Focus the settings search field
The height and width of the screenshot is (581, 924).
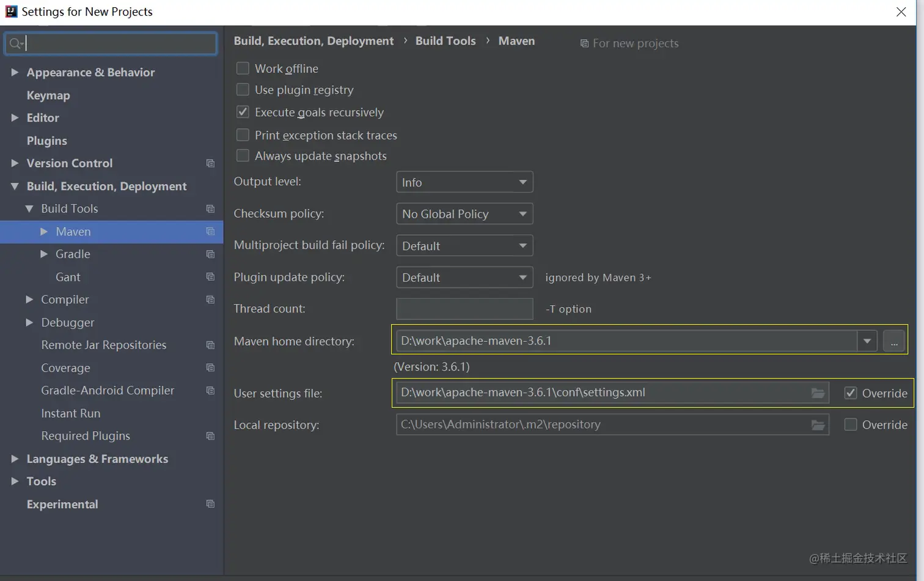click(x=111, y=43)
